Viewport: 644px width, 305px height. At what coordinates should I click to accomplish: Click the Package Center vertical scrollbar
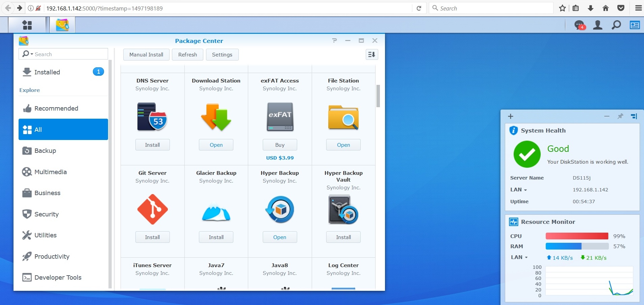click(x=378, y=96)
